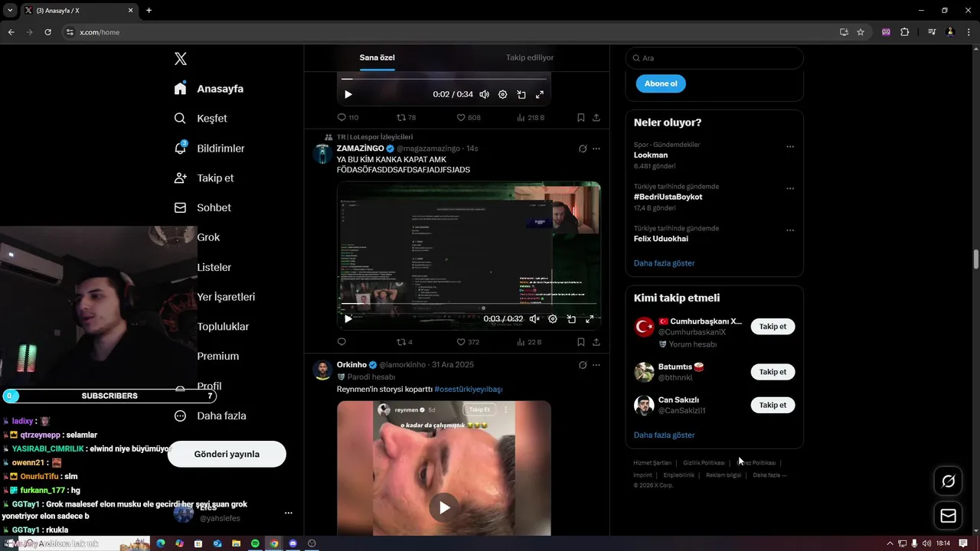The image size is (980, 551).
Task: Click the Abone ol button
Action: (x=661, y=83)
